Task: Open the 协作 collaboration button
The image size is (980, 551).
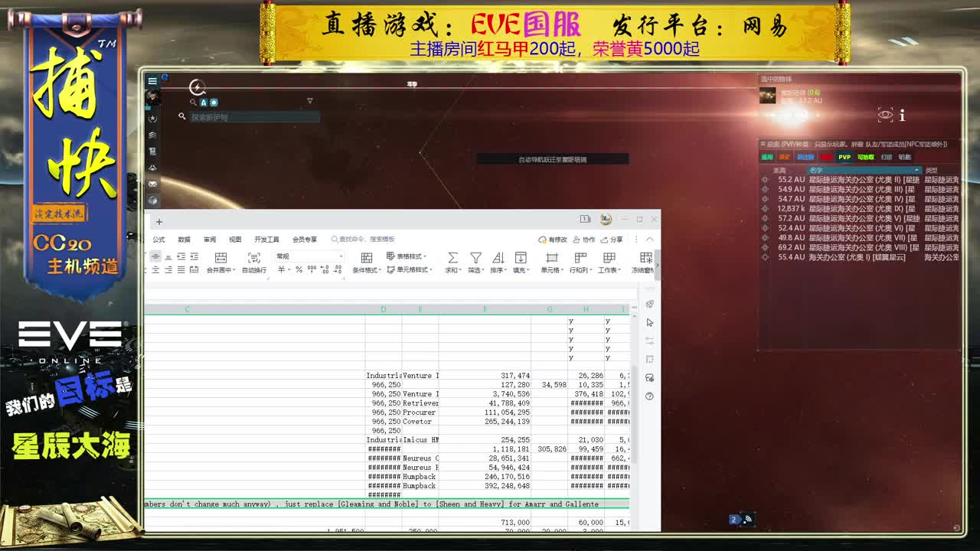Action: click(584, 240)
